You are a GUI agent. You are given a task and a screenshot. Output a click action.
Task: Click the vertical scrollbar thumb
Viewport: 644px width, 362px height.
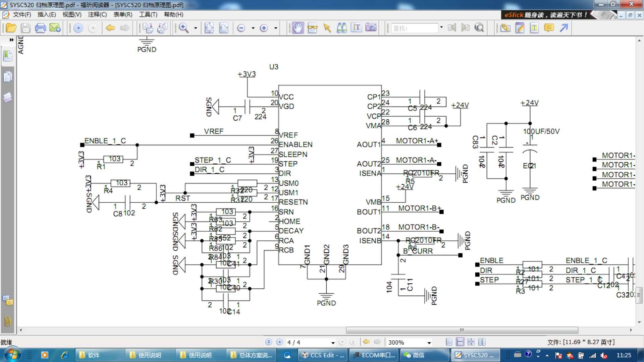639,295
